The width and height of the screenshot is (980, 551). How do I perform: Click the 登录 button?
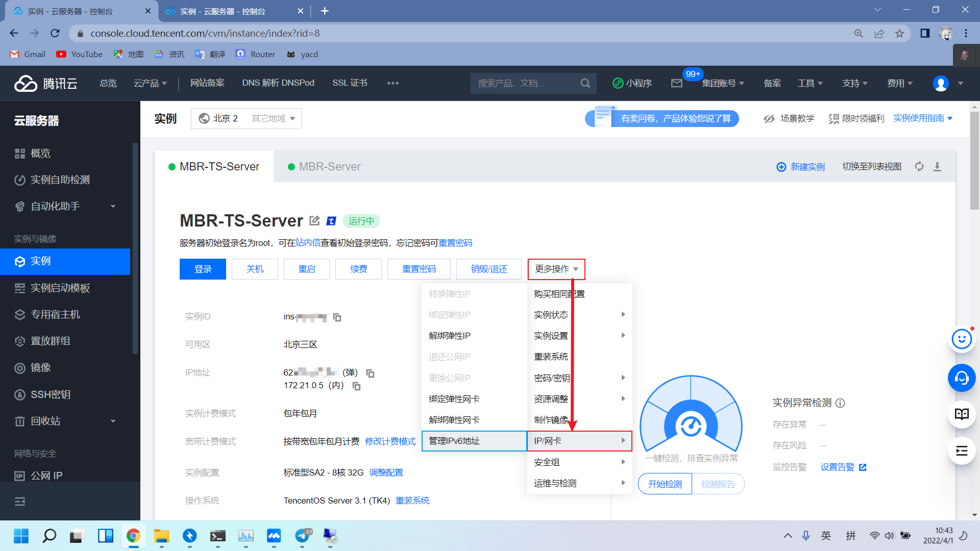tap(203, 269)
